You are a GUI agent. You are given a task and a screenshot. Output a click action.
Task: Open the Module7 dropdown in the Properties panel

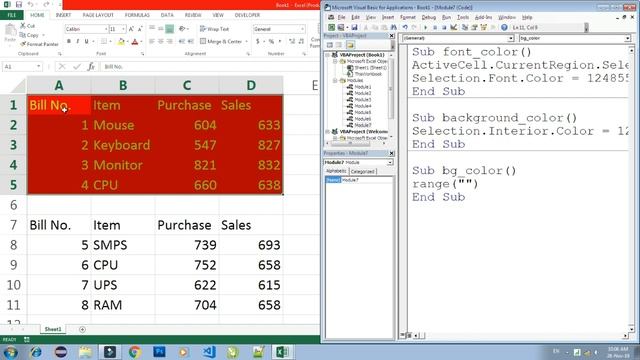[390, 162]
